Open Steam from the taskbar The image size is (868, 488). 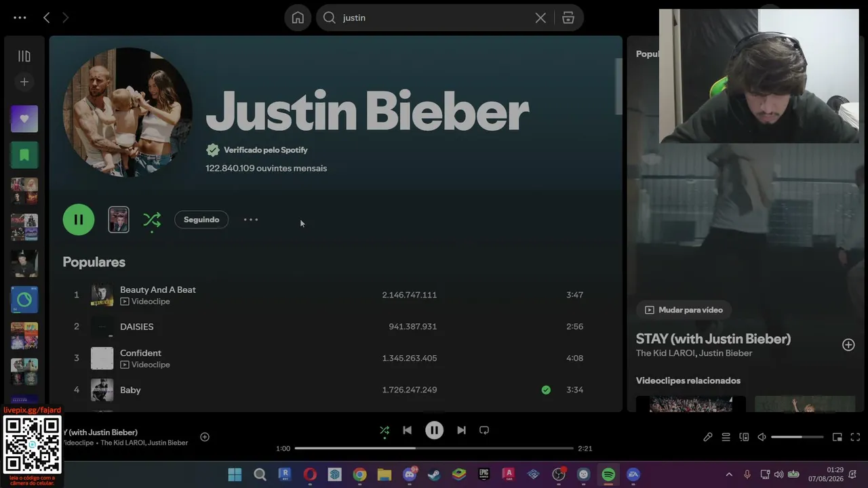coord(434,474)
